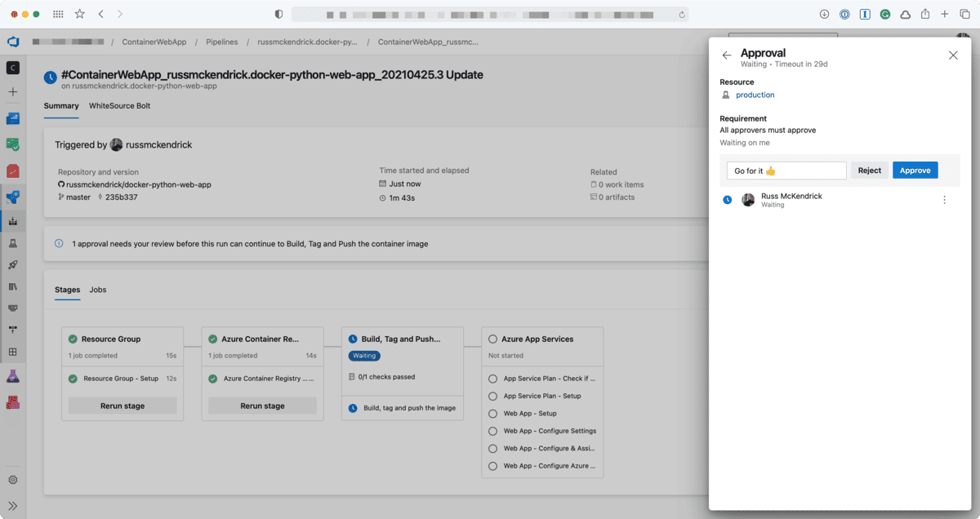Click the back arrow in the Approval panel
The image size is (980, 519).
tap(727, 54)
